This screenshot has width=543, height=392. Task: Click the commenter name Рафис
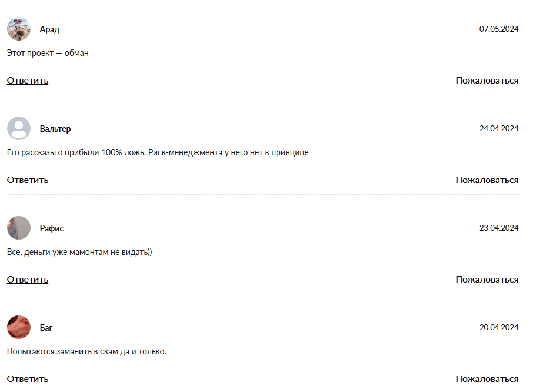click(52, 228)
